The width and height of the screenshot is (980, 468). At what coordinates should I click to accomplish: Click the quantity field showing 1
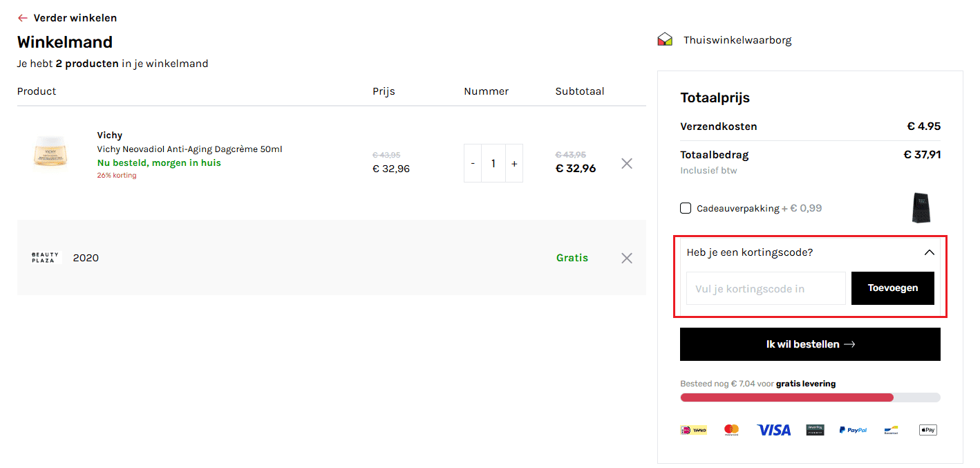[493, 163]
